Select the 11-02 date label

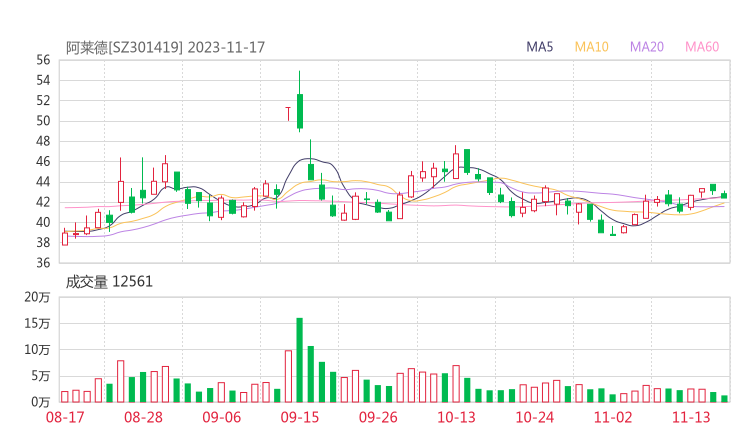pyautogui.click(x=613, y=417)
